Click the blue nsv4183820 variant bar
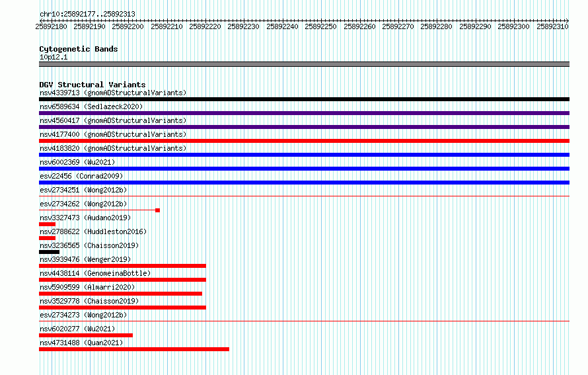588x375 pixels. [304, 155]
